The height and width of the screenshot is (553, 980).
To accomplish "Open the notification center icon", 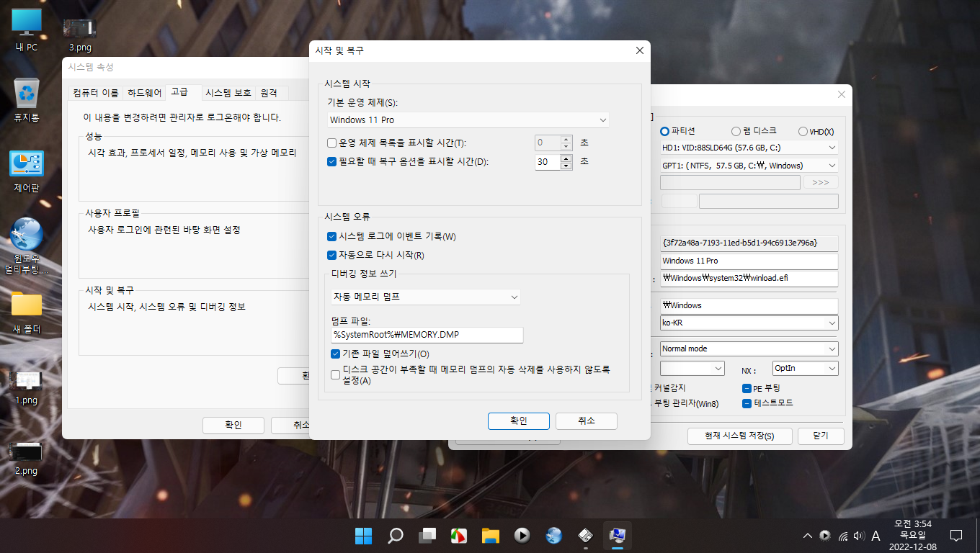I will click(956, 536).
